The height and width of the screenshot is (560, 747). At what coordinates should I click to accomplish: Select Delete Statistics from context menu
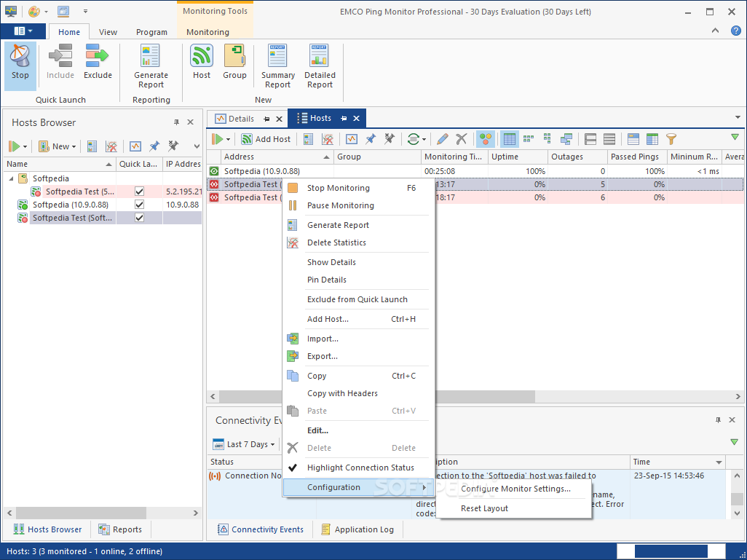pyautogui.click(x=359, y=242)
